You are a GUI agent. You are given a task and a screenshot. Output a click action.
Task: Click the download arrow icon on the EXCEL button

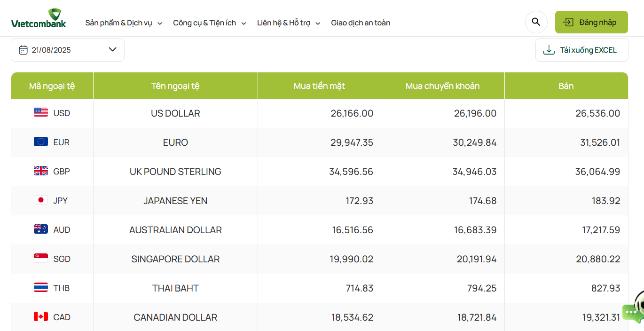[549, 49]
